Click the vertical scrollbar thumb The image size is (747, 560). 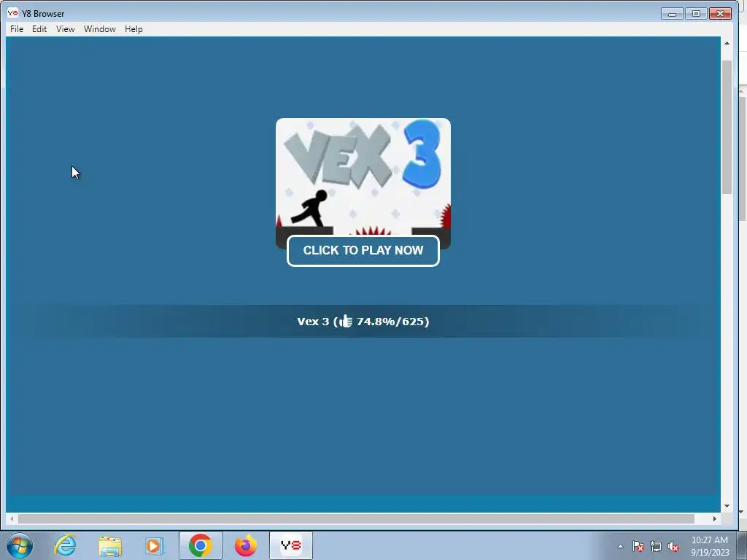727,127
